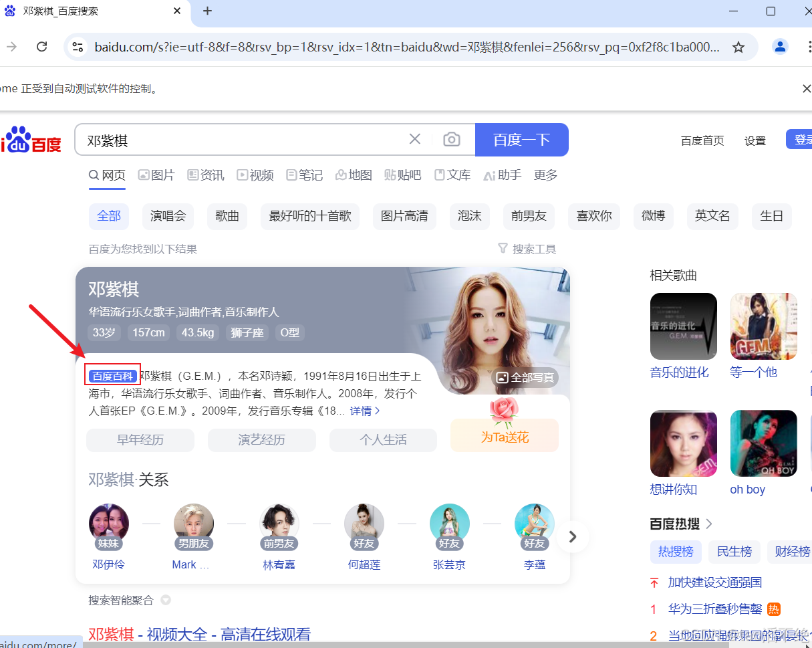Select 微博 filter chip

pyautogui.click(x=654, y=216)
